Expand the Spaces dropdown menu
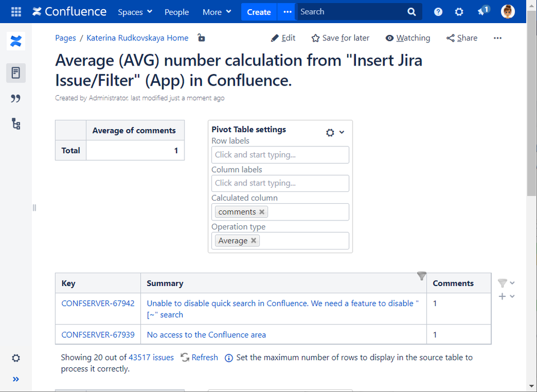 pyautogui.click(x=135, y=12)
